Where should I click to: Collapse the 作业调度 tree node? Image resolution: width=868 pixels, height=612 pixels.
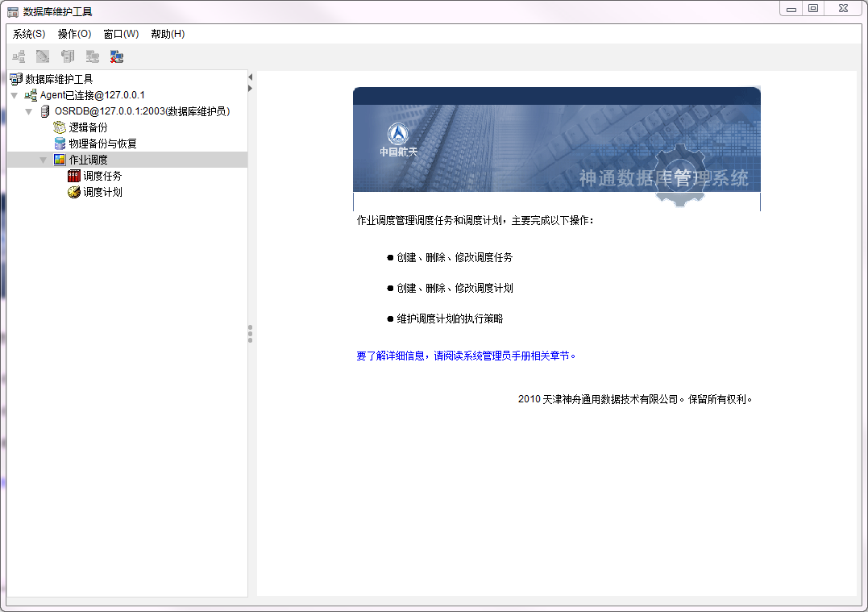pos(44,160)
